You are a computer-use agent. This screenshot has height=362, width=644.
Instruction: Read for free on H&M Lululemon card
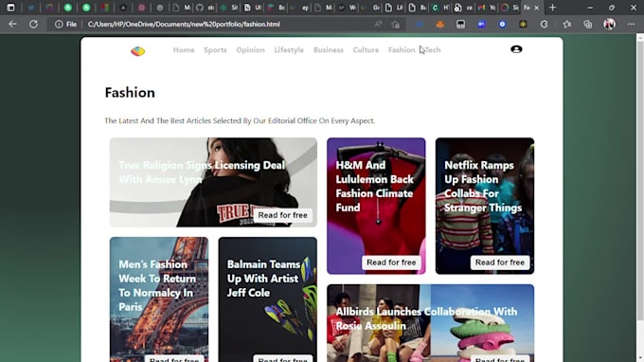(391, 262)
